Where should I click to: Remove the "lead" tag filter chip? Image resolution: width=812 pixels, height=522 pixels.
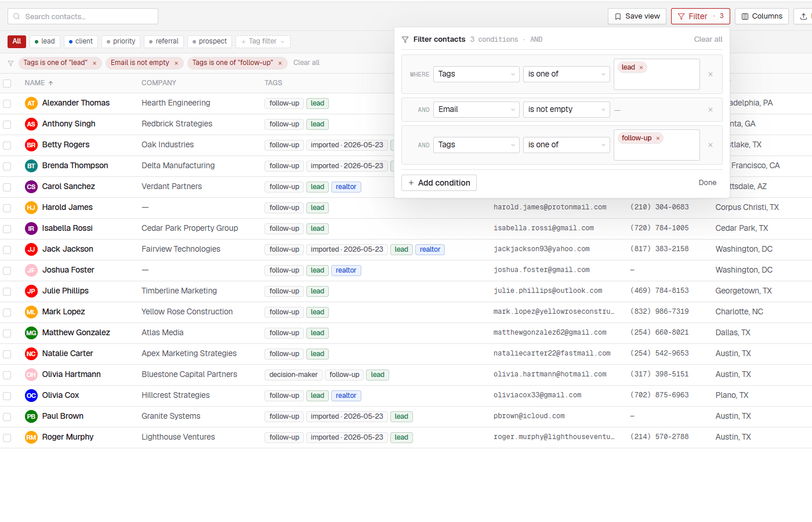tap(95, 63)
